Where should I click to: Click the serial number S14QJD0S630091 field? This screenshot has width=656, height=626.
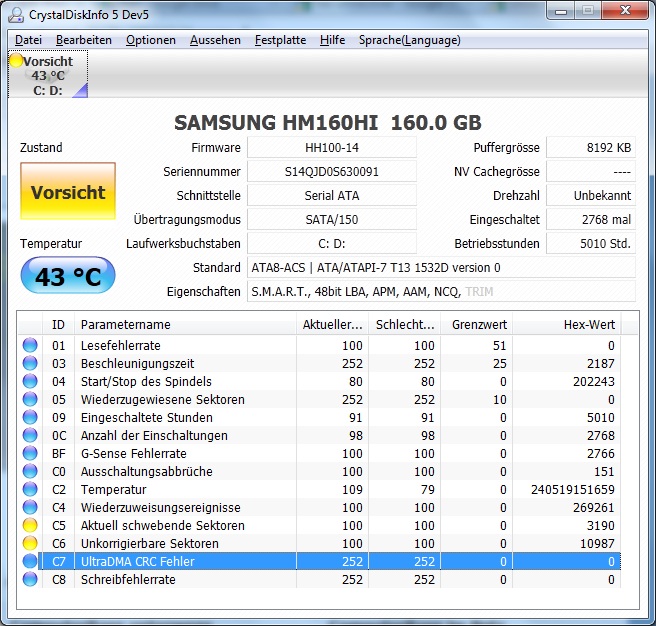pos(332,172)
